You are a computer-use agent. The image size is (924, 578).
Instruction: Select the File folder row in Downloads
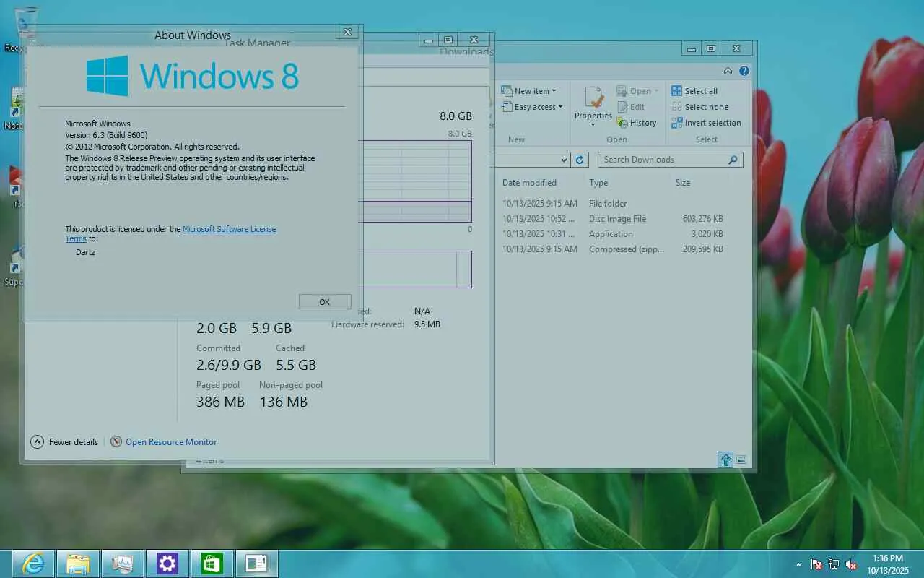point(614,204)
